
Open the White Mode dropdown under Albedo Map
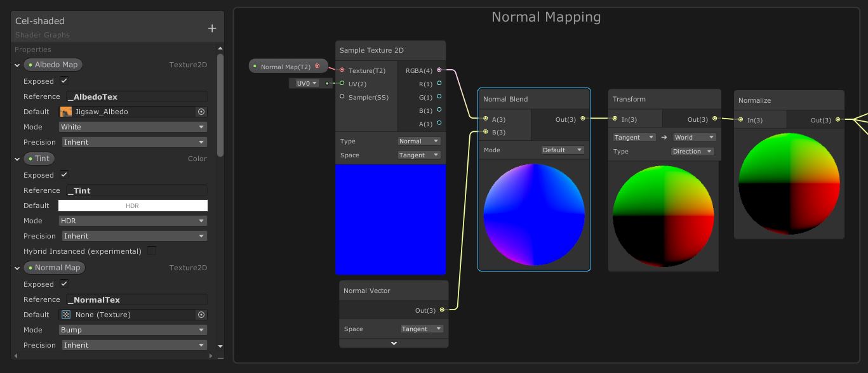click(133, 127)
